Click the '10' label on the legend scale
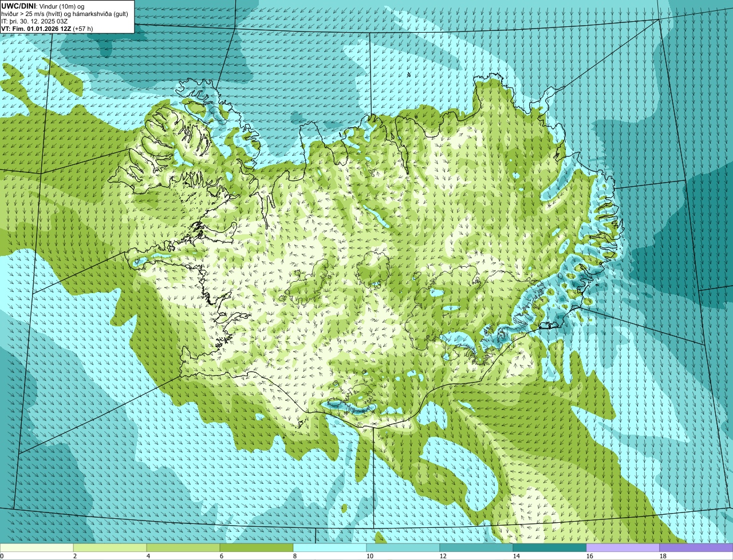This screenshot has height=560, width=733. (370, 556)
